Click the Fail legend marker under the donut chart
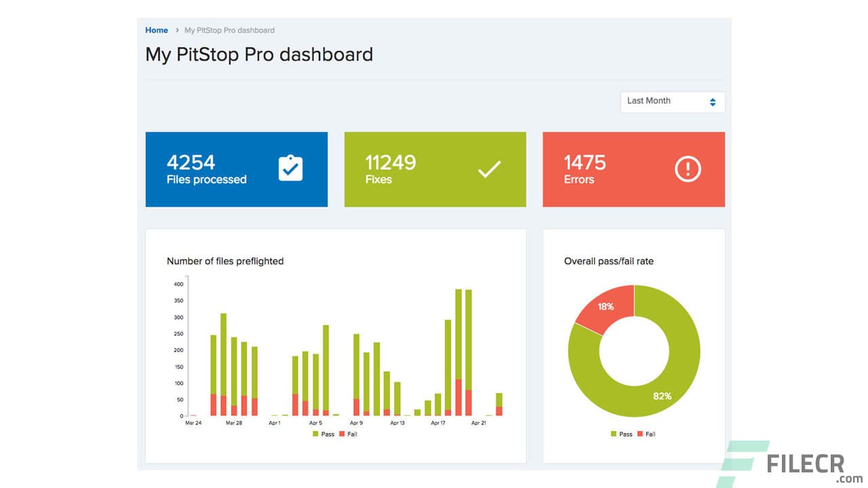 coord(640,434)
